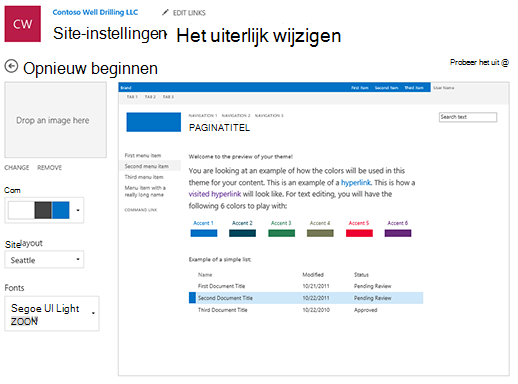Viewport: 518px width, 384px height.
Task: Click the Accent 3 green swatch
Action: coord(281,233)
